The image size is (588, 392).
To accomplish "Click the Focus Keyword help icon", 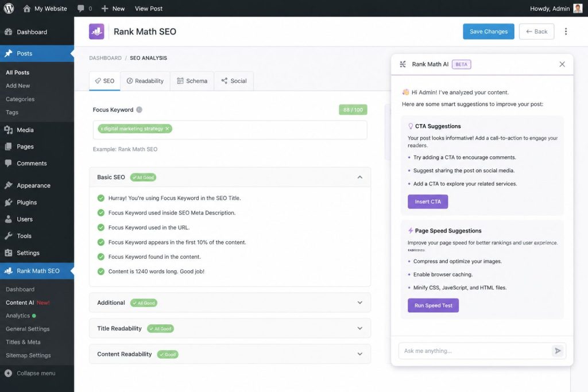I will pyautogui.click(x=139, y=110).
